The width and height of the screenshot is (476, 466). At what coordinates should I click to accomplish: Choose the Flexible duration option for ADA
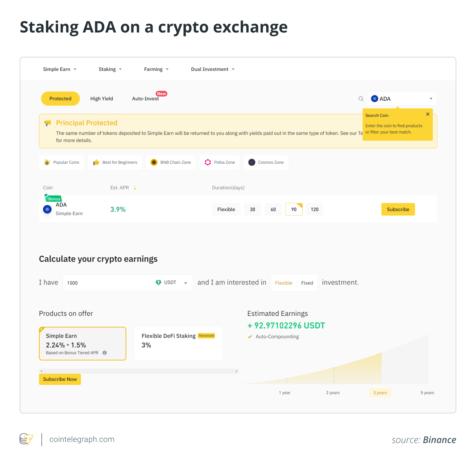226,209
